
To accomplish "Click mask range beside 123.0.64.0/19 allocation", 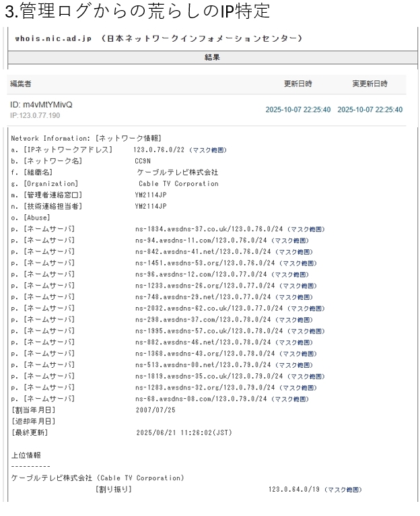I will (x=344, y=489).
